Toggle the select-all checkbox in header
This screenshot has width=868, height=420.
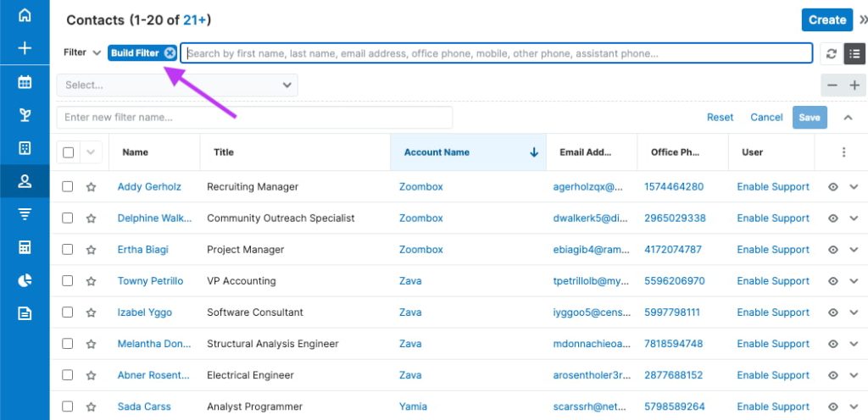[68, 152]
